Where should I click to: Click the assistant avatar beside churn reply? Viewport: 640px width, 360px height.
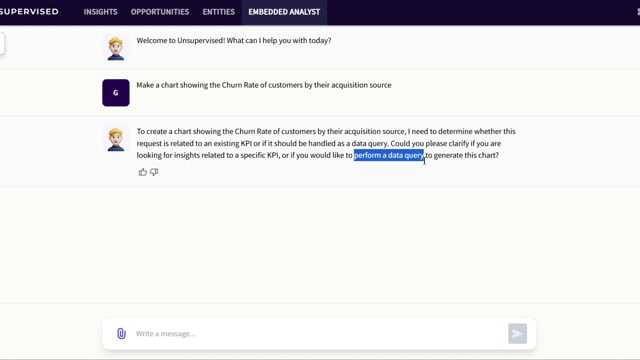coord(116,139)
